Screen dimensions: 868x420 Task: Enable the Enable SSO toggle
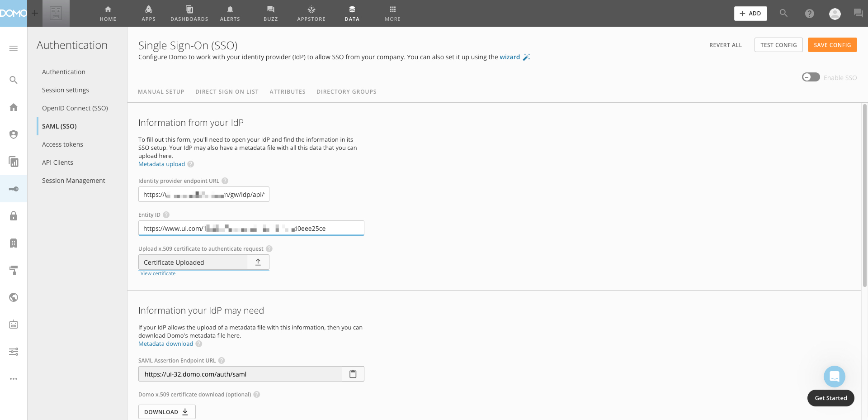point(811,77)
